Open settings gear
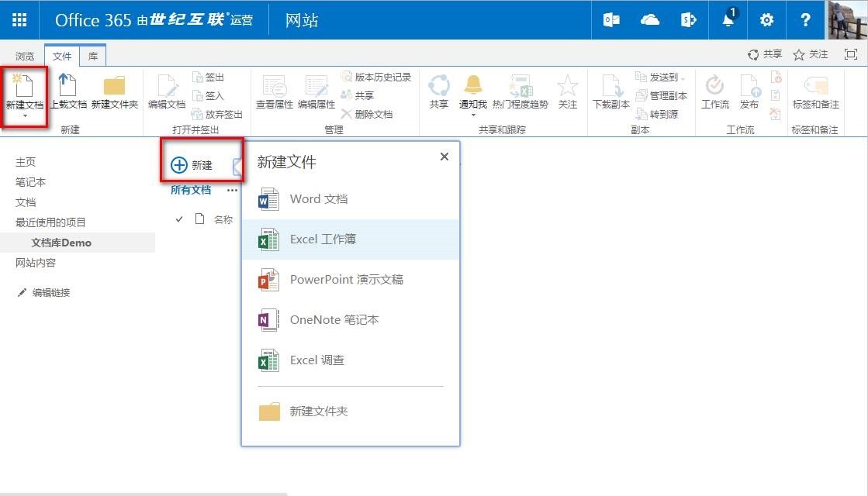 click(766, 20)
